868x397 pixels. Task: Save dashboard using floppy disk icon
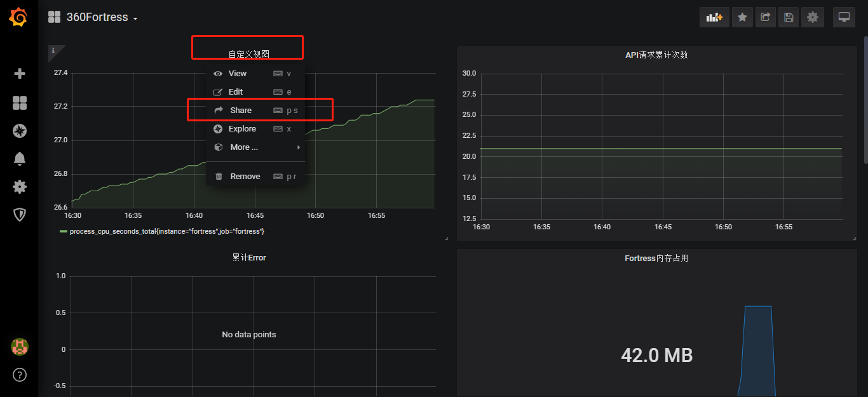point(789,17)
